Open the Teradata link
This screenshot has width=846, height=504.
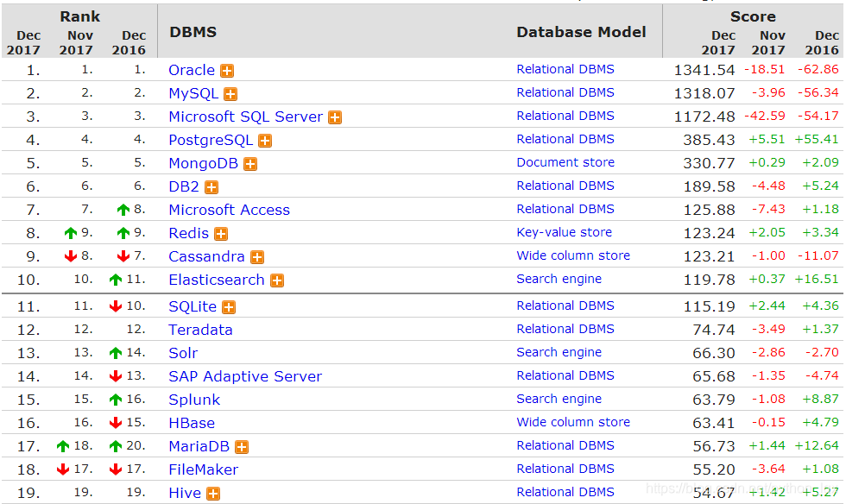pyautogui.click(x=200, y=330)
